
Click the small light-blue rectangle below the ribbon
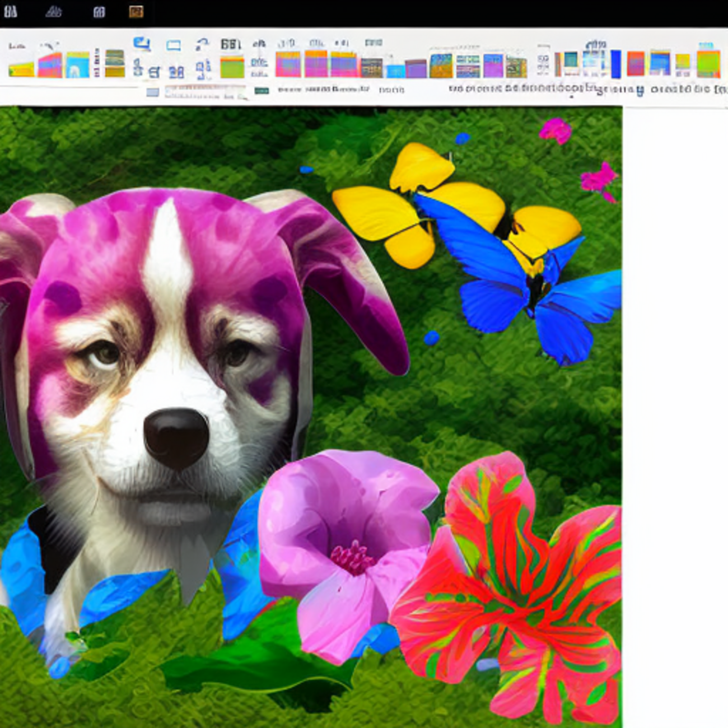coord(152,92)
